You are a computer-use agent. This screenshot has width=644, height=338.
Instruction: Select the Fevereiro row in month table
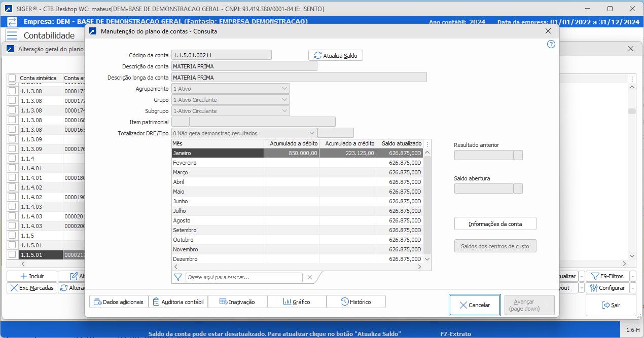pyautogui.click(x=217, y=163)
